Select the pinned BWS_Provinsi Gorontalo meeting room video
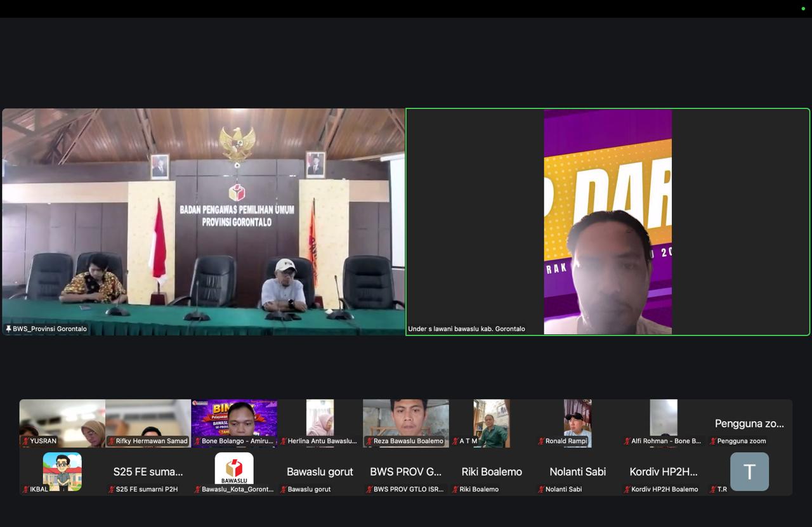812x527 pixels. click(x=203, y=221)
